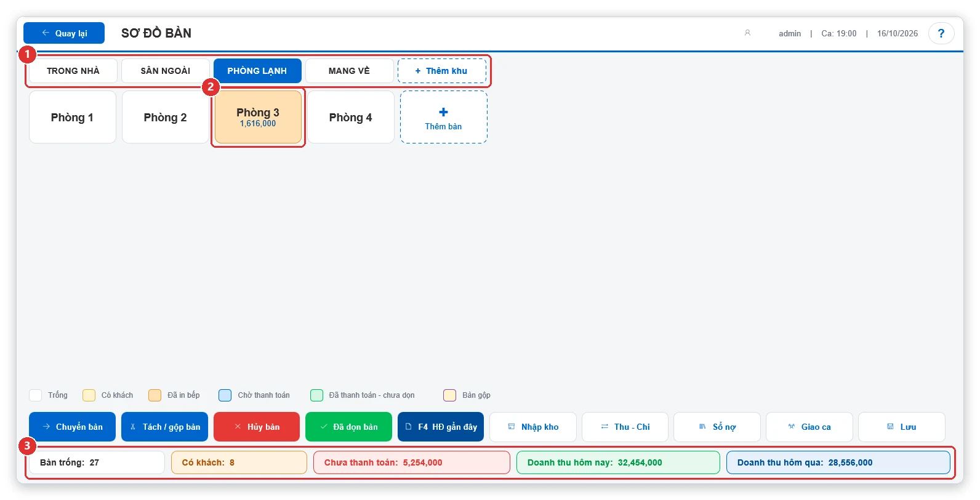980x500 pixels.
Task: Switch to the SÂN NGOÀI area tab
Action: coord(165,71)
